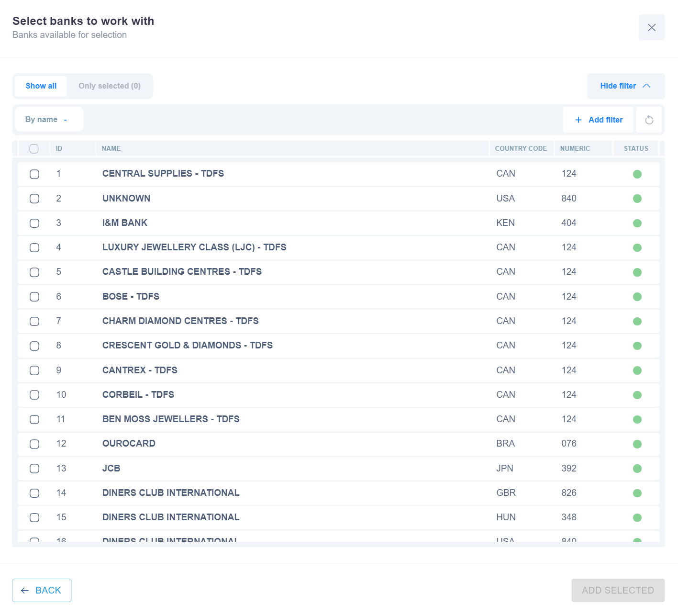Click the green status dot for OUROCARD
Viewport: 678px width, 616px height.
(637, 444)
